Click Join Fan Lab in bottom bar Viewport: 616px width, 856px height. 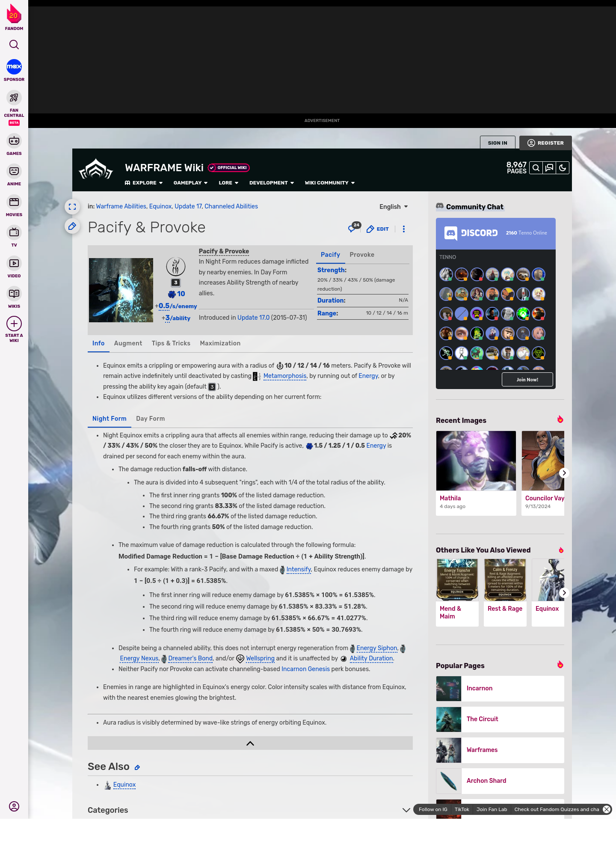(492, 809)
